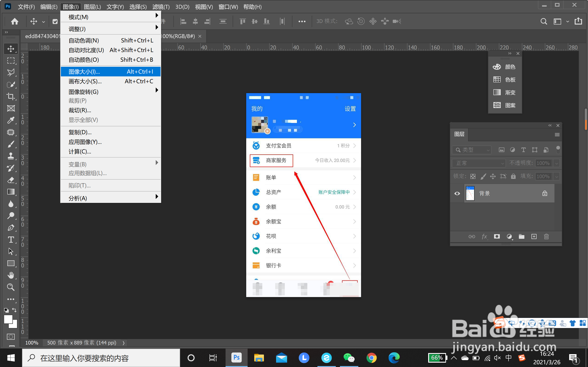This screenshot has height=367, width=588.
Task: Open the opacity 100% dropdown arrow
Action: pyautogui.click(x=556, y=163)
